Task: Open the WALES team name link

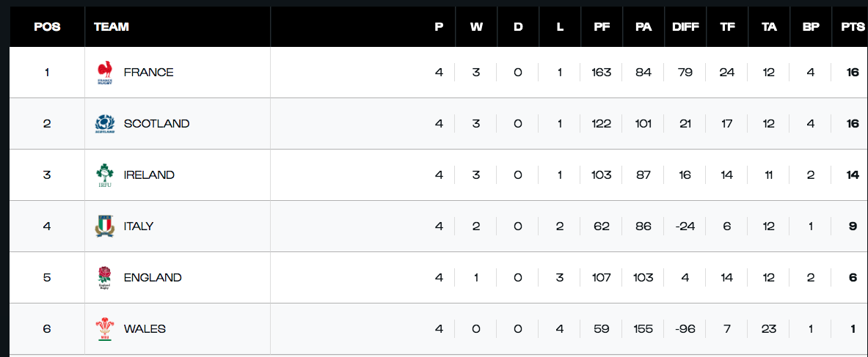Action: (145, 329)
